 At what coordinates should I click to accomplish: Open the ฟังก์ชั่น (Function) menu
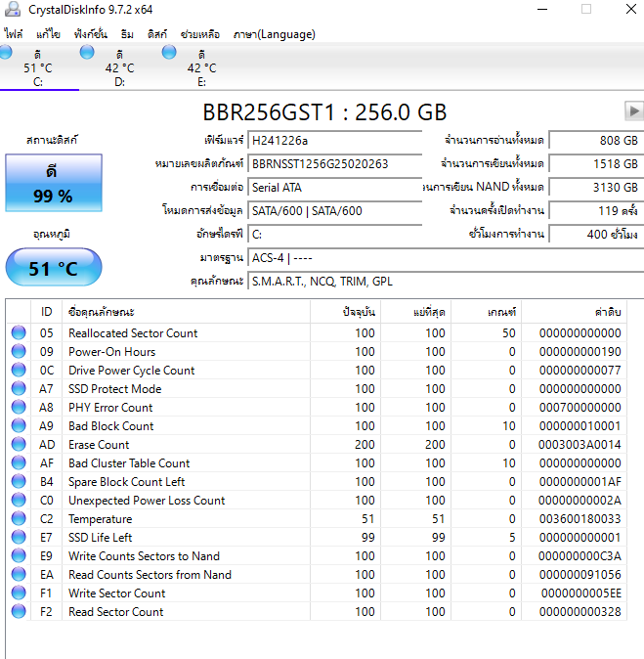coord(90,34)
